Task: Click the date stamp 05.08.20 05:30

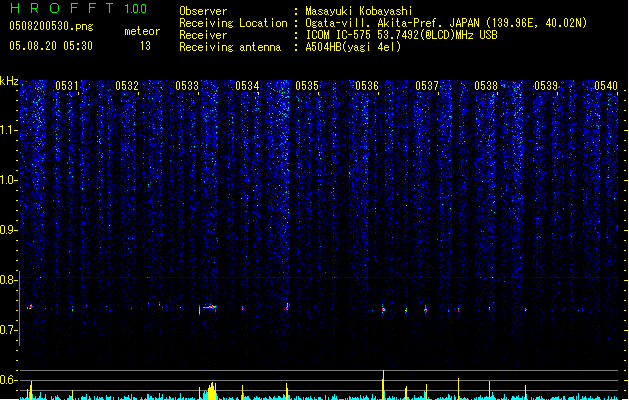Action: (51, 46)
